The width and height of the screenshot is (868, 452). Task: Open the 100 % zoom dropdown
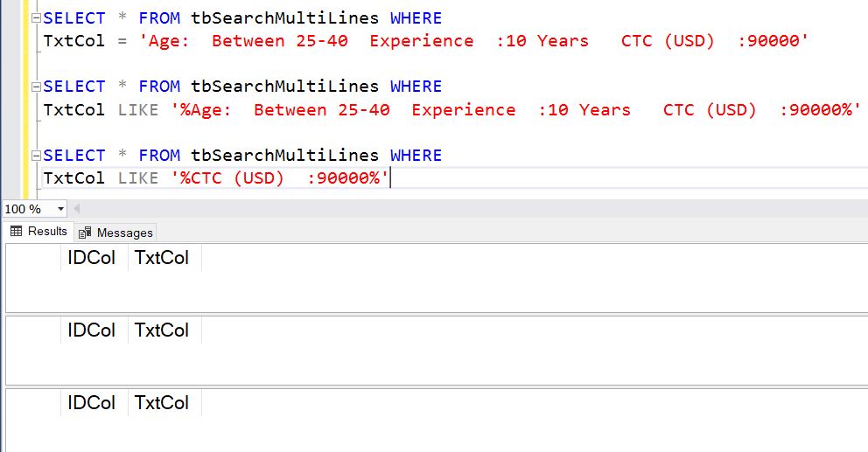coord(60,209)
